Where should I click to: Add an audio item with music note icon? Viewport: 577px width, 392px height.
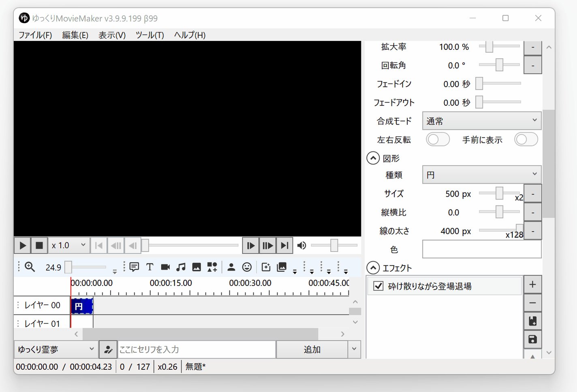tap(181, 267)
